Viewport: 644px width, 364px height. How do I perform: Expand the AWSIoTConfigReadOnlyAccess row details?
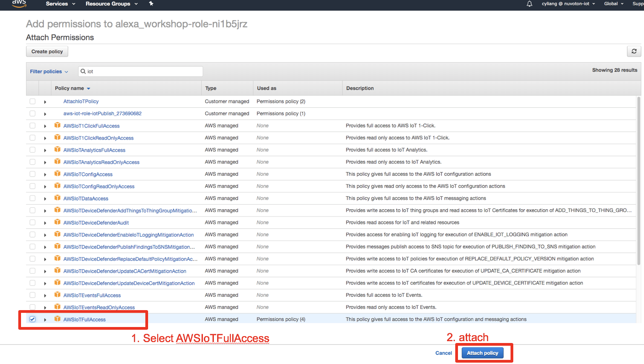pos(45,186)
